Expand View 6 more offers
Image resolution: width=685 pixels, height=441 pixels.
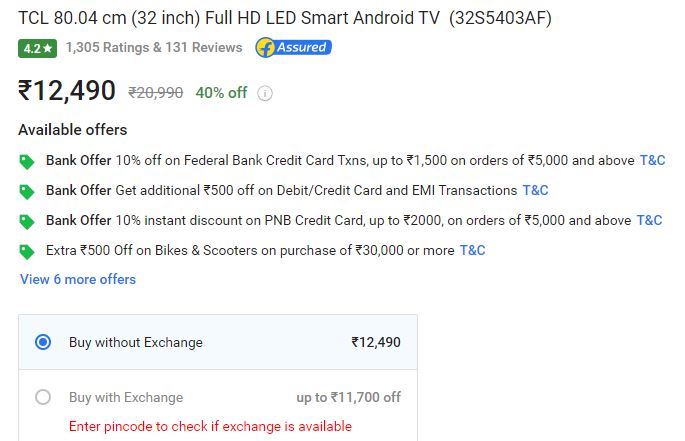tap(78, 279)
